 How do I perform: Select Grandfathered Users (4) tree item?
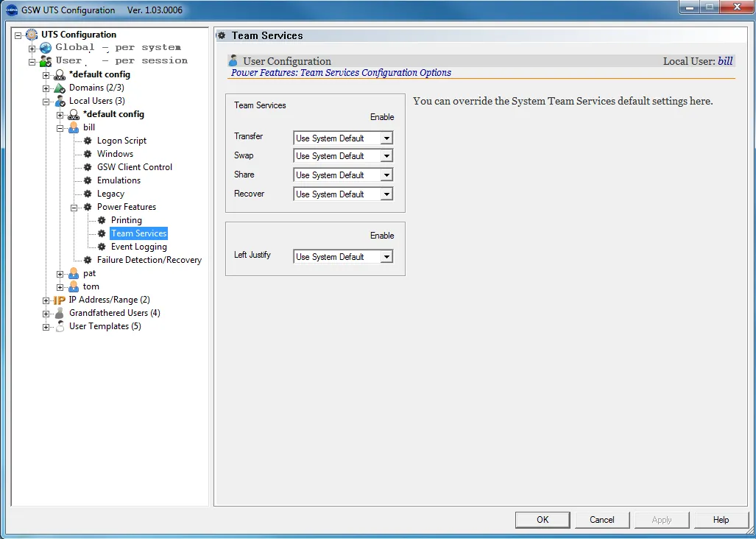pos(114,314)
